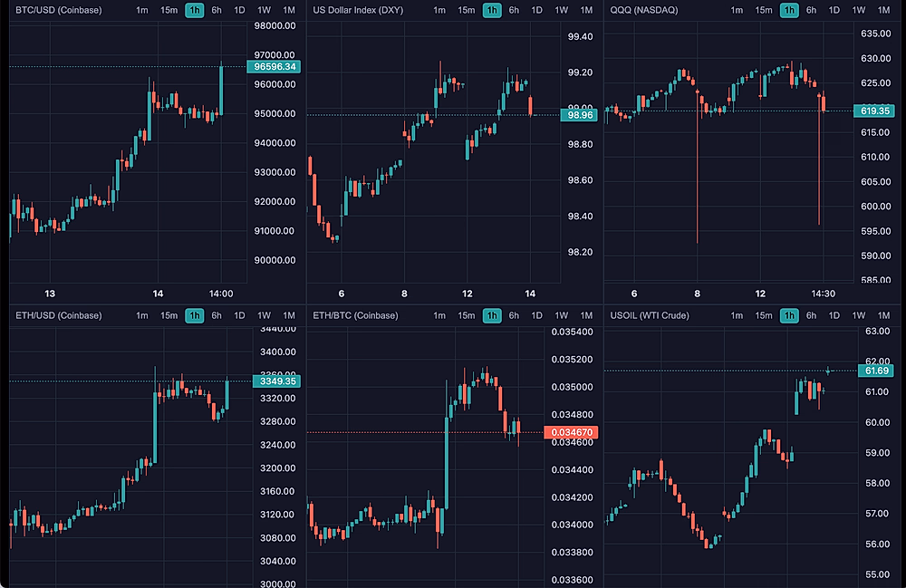The image size is (906, 588).
Task: Set US Dollar Index chart to 6h
Action: coord(514,10)
